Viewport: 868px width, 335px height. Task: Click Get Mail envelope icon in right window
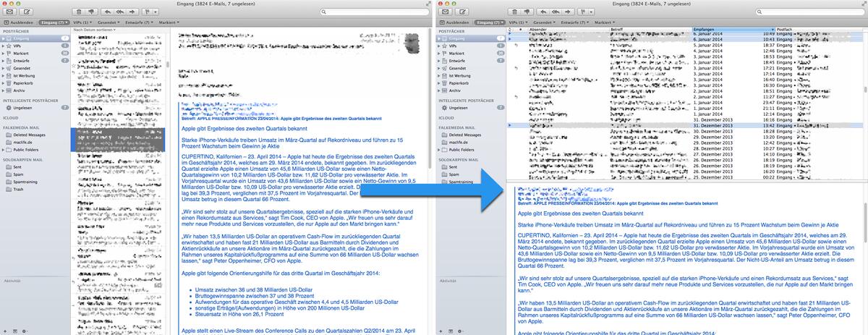(447, 12)
